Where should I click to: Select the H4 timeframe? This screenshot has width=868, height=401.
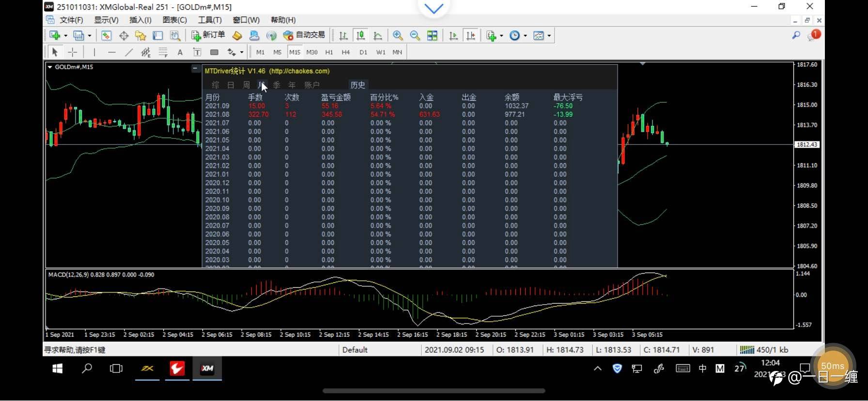click(x=345, y=52)
